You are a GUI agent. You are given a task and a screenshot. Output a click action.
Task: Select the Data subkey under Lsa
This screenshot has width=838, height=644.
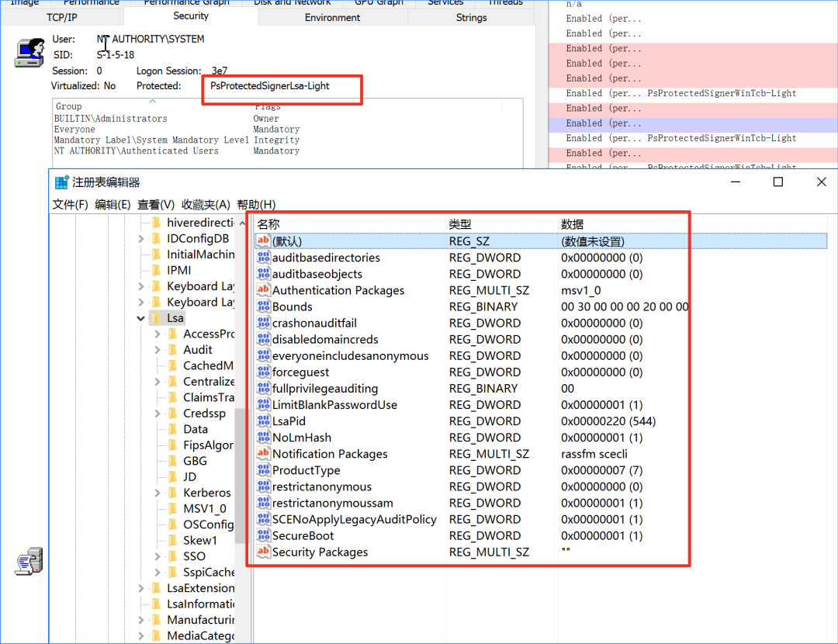pos(195,429)
